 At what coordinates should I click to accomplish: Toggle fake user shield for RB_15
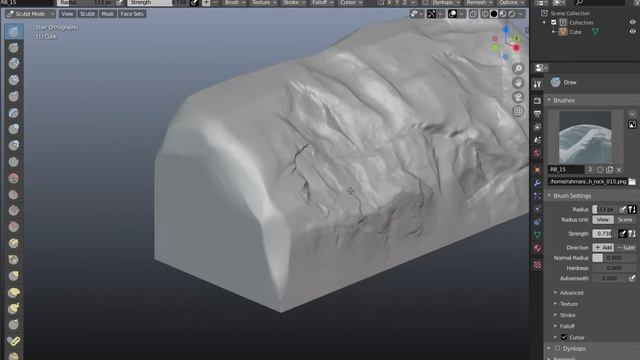point(600,169)
